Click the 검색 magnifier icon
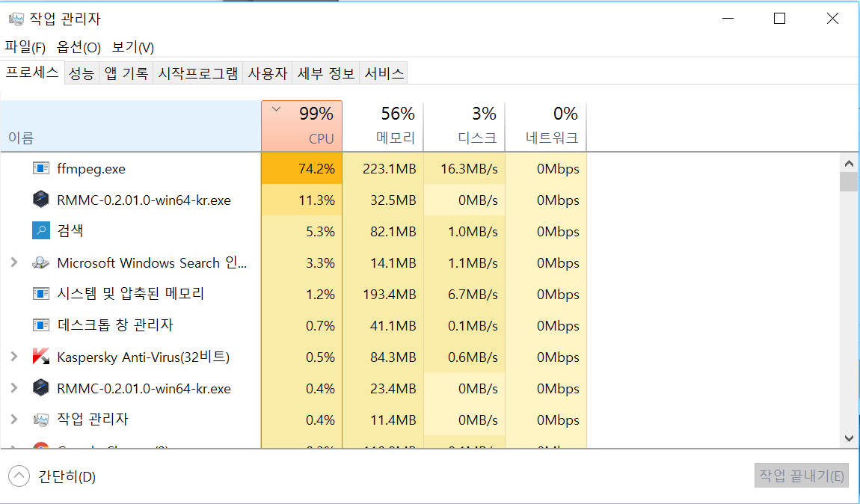Screen dimensions: 860x504 41,231
